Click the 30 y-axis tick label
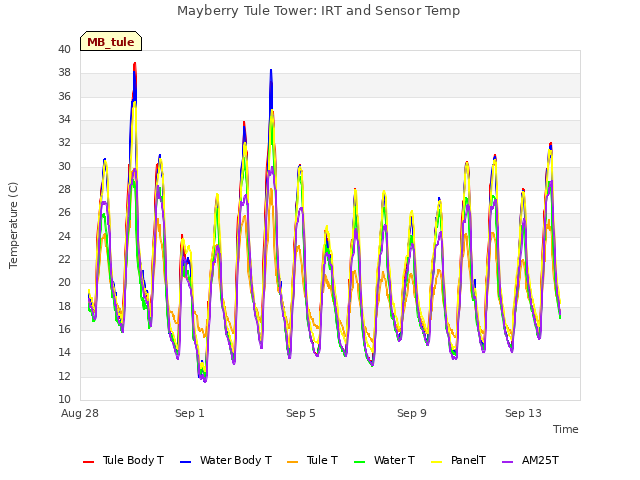The image size is (640, 480). tap(64, 167)
